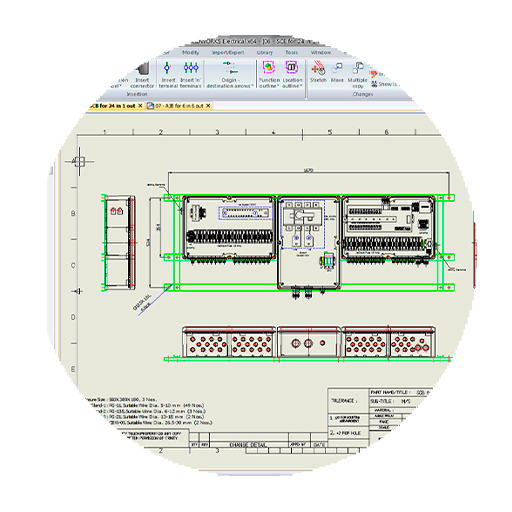Click the three-gland center bottom view box
The width and height of the screenshot is (512, 512).
click(x=309, y=342)
